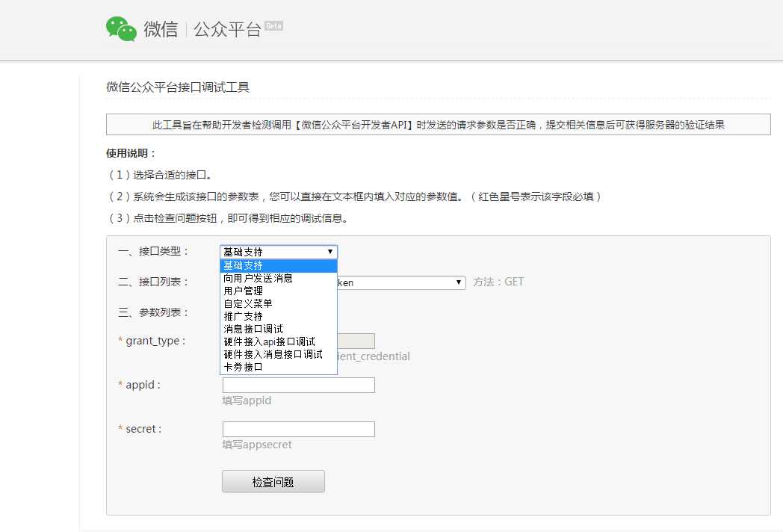The width and height of the screenshot is (783, 532).
Task: Click the 一、接口类型： label
Action: point(153,251)
